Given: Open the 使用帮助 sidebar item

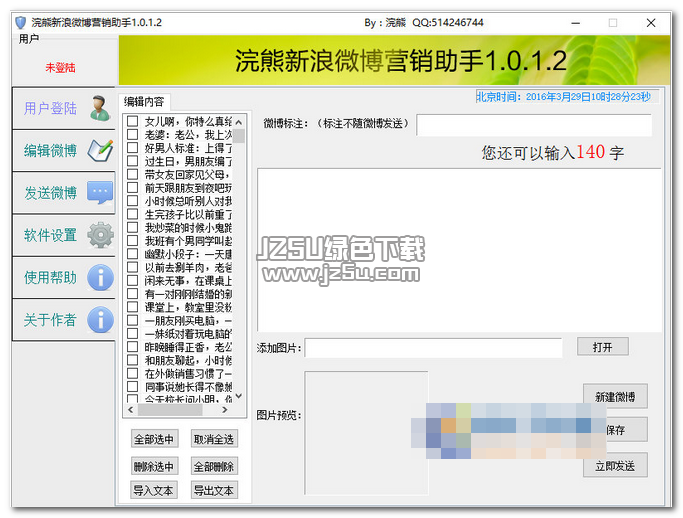Looking at the screenshot, I should [64, 278].
